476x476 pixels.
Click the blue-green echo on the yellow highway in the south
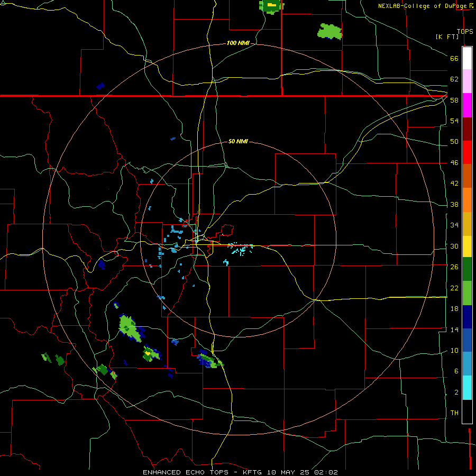[210, 360]
